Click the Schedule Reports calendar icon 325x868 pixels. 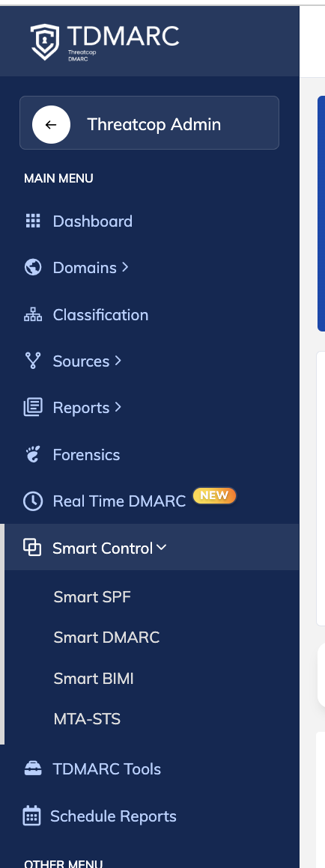(x=31, y=816)
